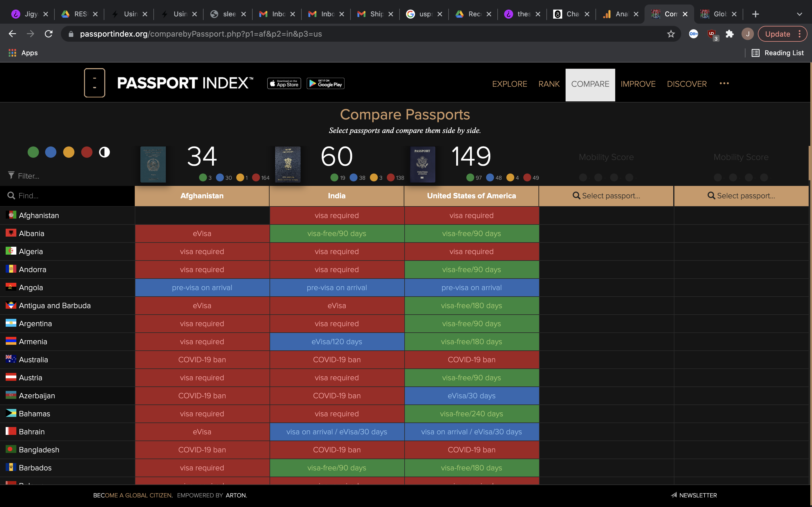This screenshot has height=507, width=812.
Task: Open the EXPLORE menu item
Action: click(509, 84)
